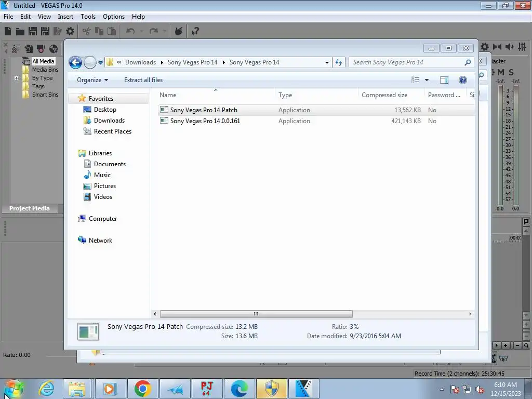Select Tags folder in media tree

coord(38,86)
